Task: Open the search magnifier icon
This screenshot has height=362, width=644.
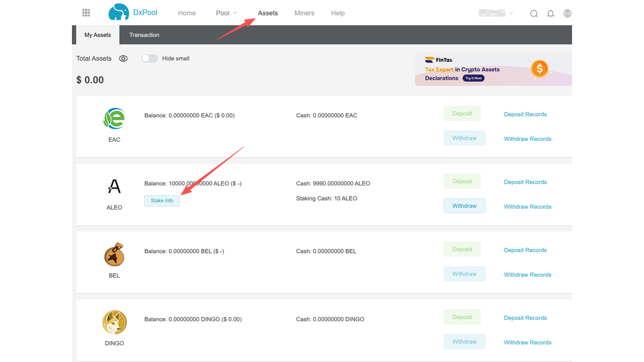Action: pos(534,14)
